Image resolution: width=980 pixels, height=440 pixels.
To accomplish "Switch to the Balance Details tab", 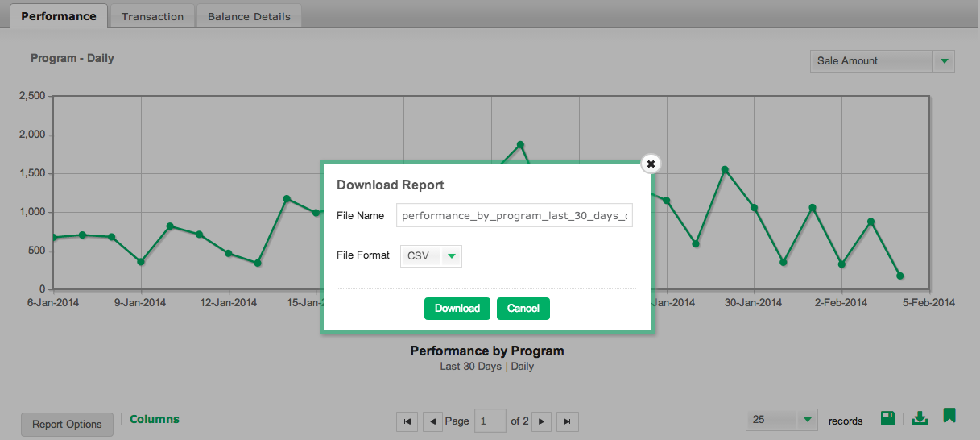I will click(249, 16).
